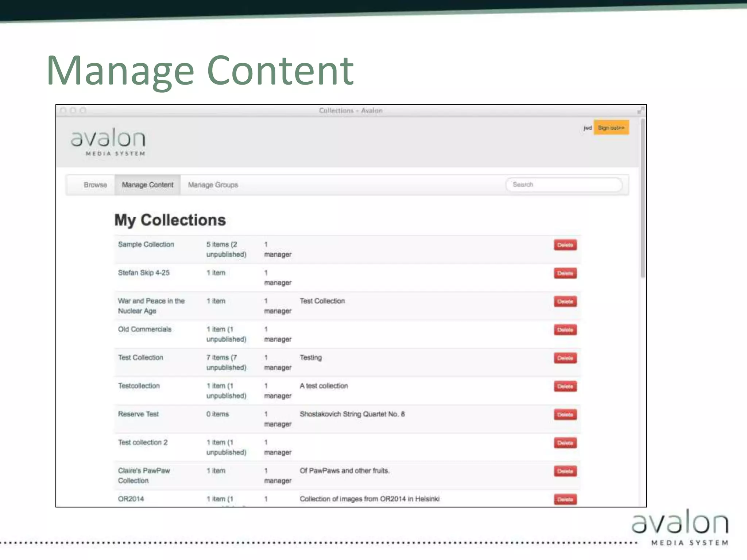This screenshot has width=747, height=560.
Task: Click 'Collection of images from OR2014 in Helsinki'
Action: coord(369,499)
